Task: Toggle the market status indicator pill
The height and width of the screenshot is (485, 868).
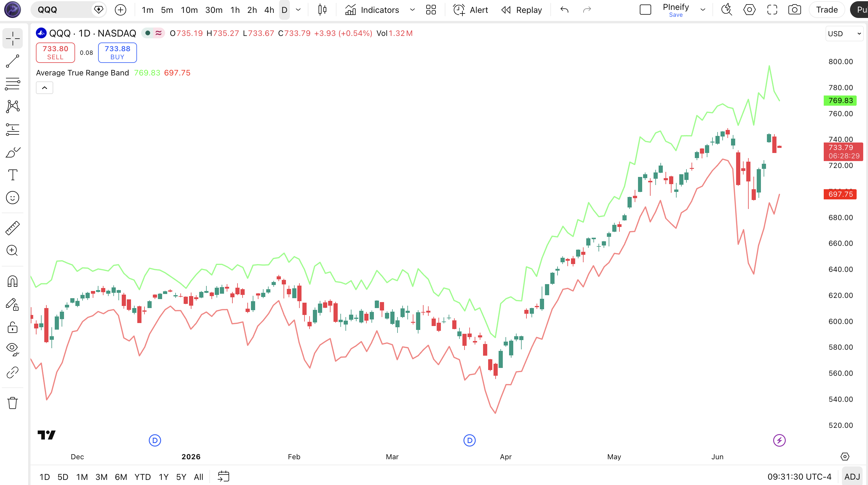Action: point(153,33)
